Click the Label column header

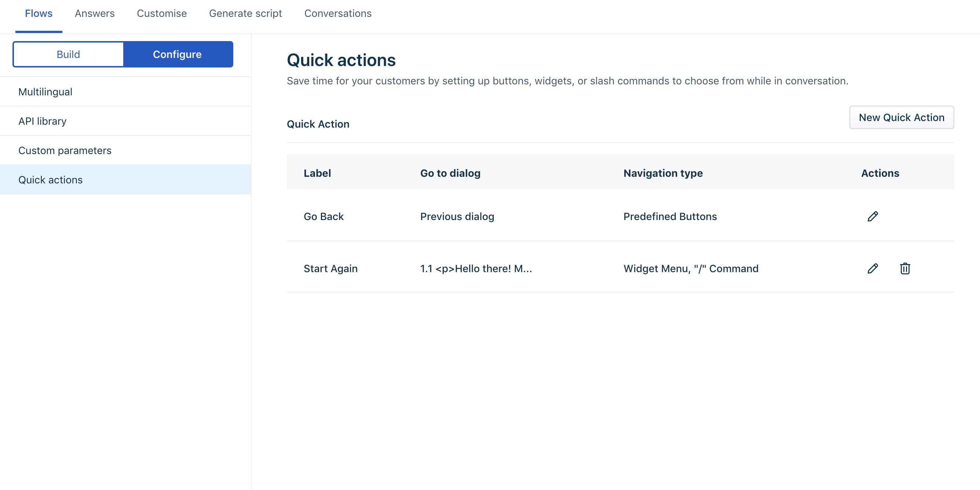click(317, 173)
